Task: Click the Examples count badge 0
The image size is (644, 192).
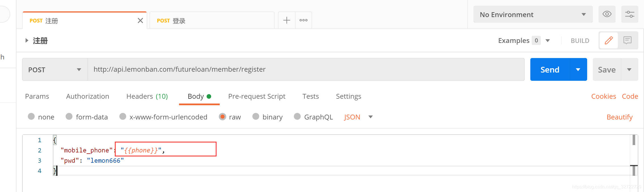Action: pyautogui.click(x=536, y=40)
